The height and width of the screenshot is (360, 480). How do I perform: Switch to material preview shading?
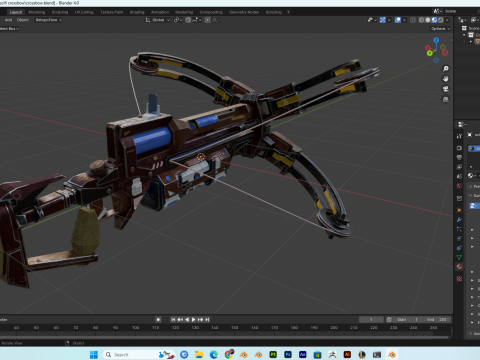click(434, 20)
